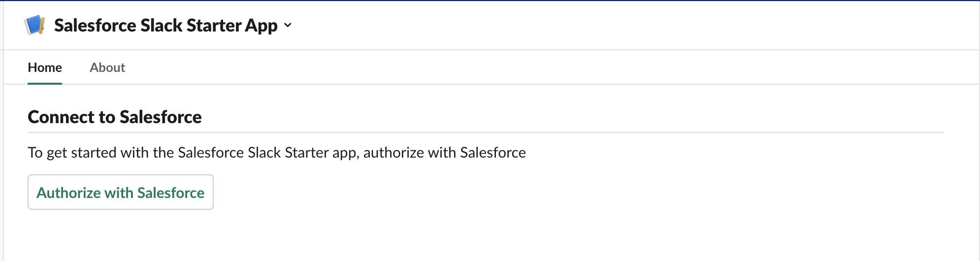The height and width of the screenshot is (261, 980).
Task: Click the blue notebook app icon
Action: (35, 25)
